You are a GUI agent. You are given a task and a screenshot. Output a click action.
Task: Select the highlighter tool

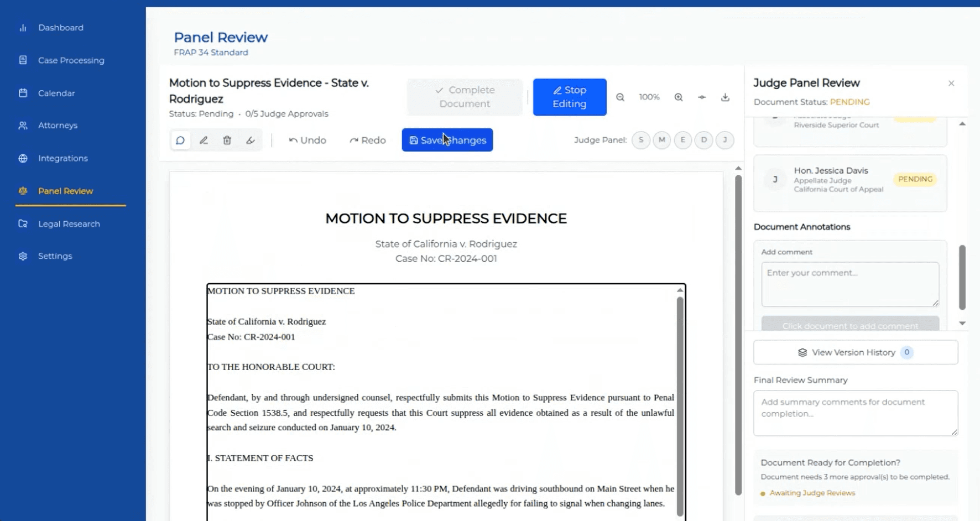(x=251, y=140)
